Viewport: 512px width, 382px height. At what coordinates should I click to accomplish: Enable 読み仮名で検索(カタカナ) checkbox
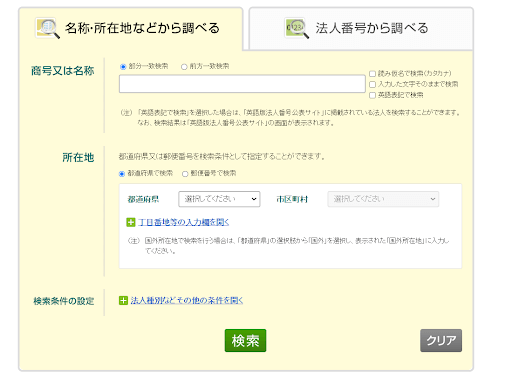coord(372,74)
